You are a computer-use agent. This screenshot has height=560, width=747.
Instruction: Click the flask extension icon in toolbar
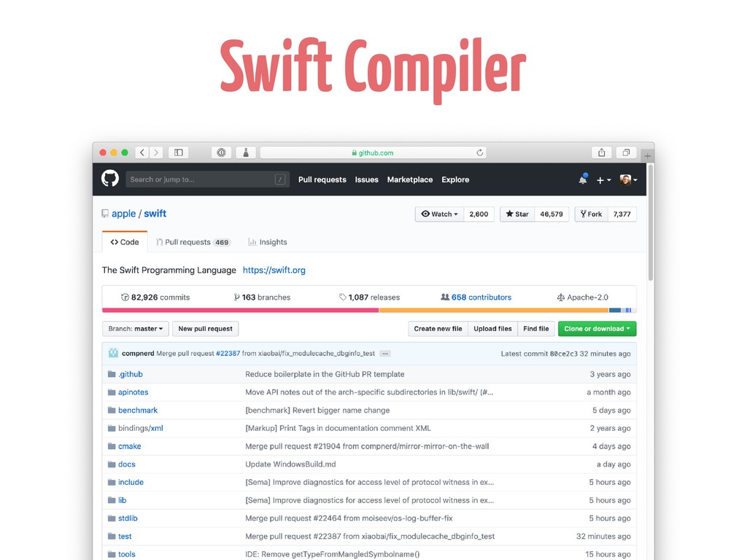(246, 152)
